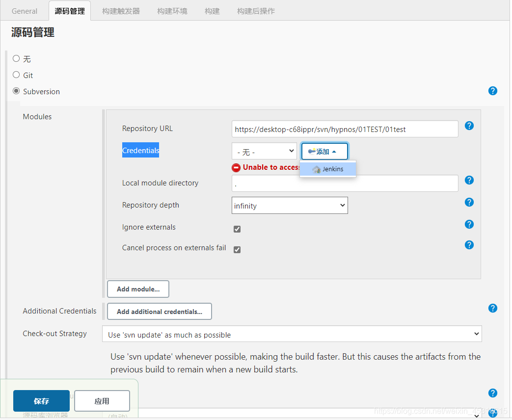Click the 保存 button
Screen dimensions: 512x420
[41, 401]
